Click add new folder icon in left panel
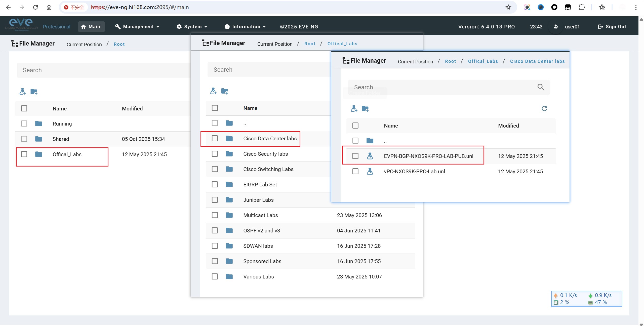 tap(34, 92)
